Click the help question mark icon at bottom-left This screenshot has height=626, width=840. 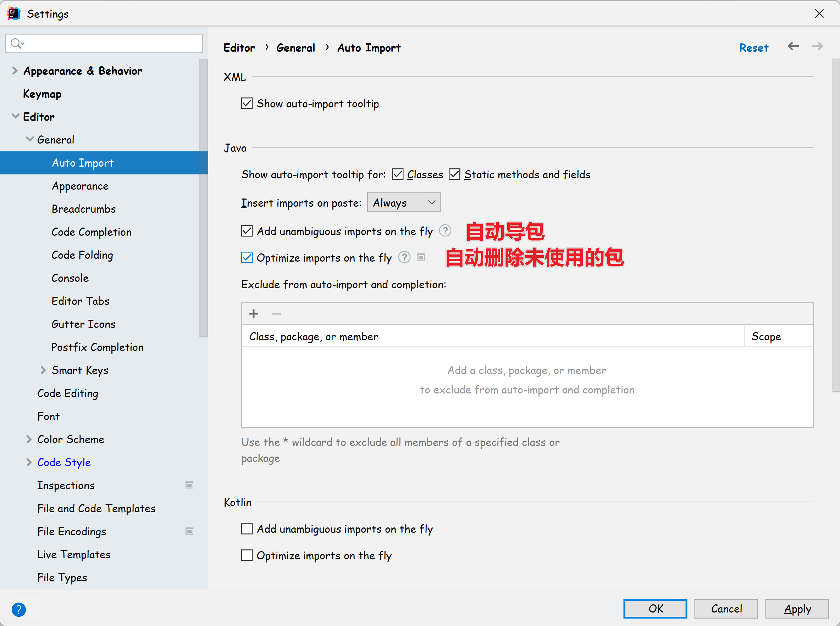18,609
